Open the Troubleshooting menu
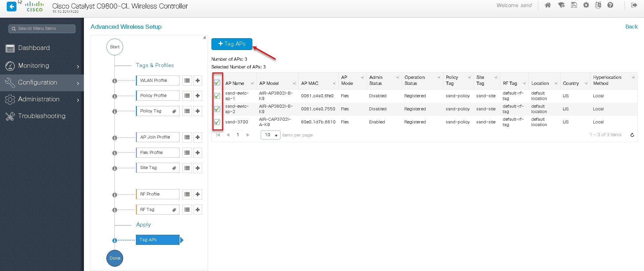 [x=42, y=116]
